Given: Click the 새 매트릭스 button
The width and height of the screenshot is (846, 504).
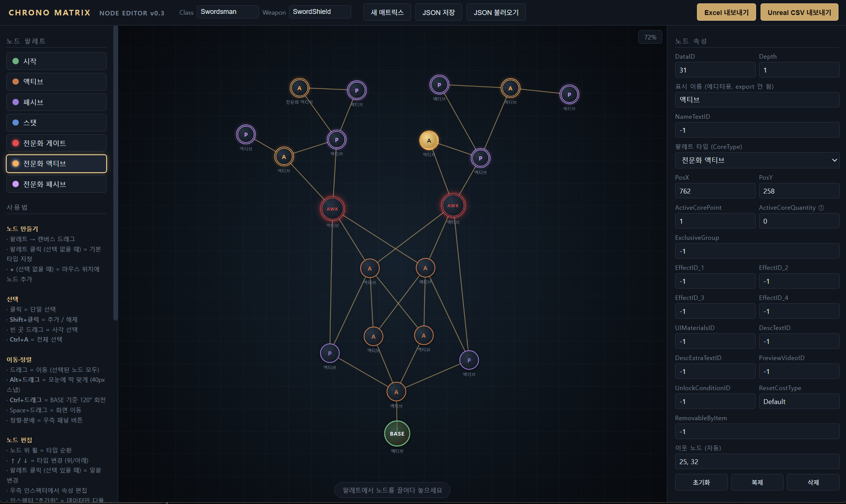Looking at the screenshot, I should point(387,12).
